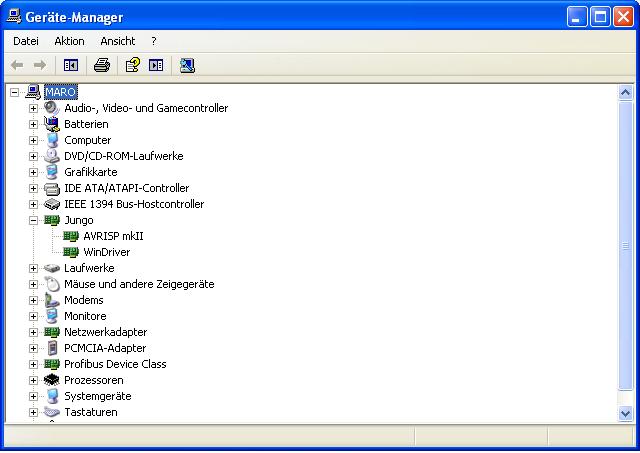Viewport: 640px width, 453px height.
Task: Select the WinDriver entry
Action: point(107,252)
